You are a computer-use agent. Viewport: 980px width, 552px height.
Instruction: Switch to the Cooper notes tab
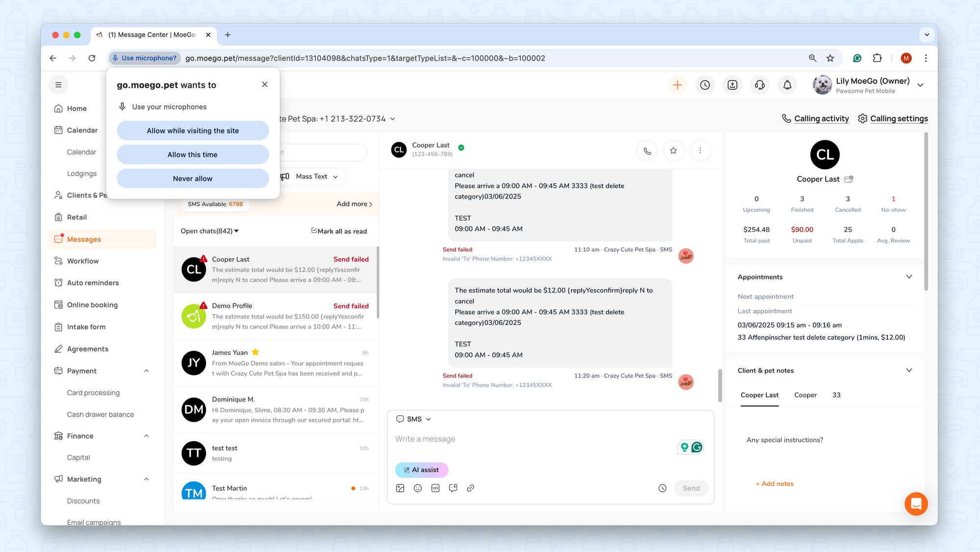pos(805,395)
